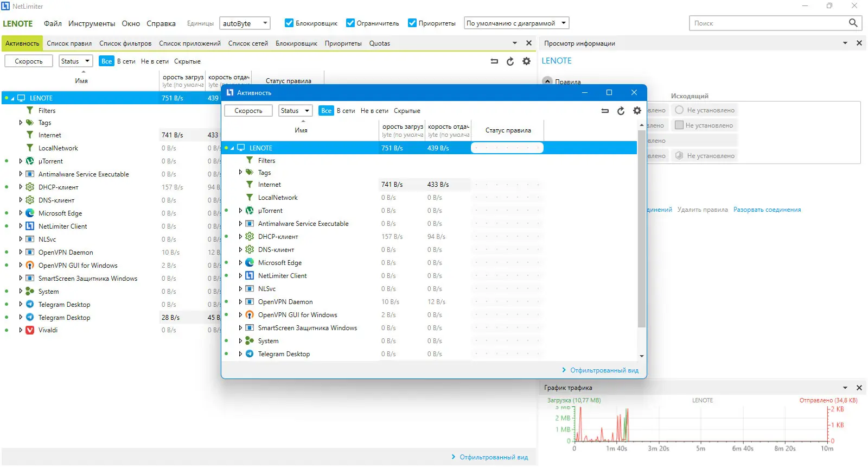Screen dimensions: 868x467
Task: Refresh the list in the floating Активность window
Action: [x=621, y=111]
